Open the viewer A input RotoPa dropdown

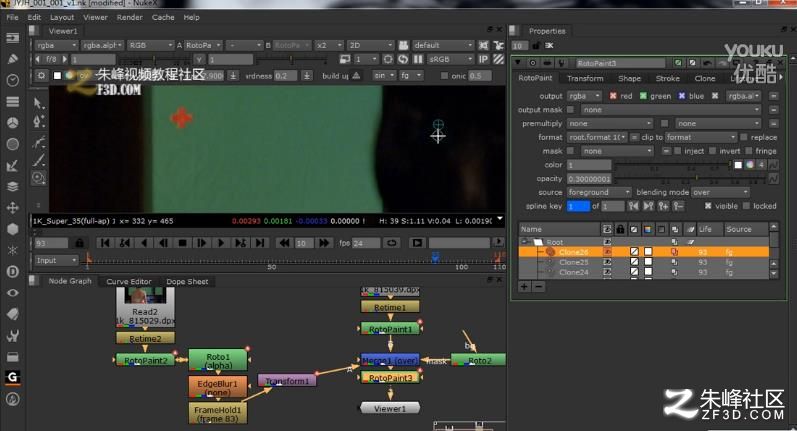(203, 45)
